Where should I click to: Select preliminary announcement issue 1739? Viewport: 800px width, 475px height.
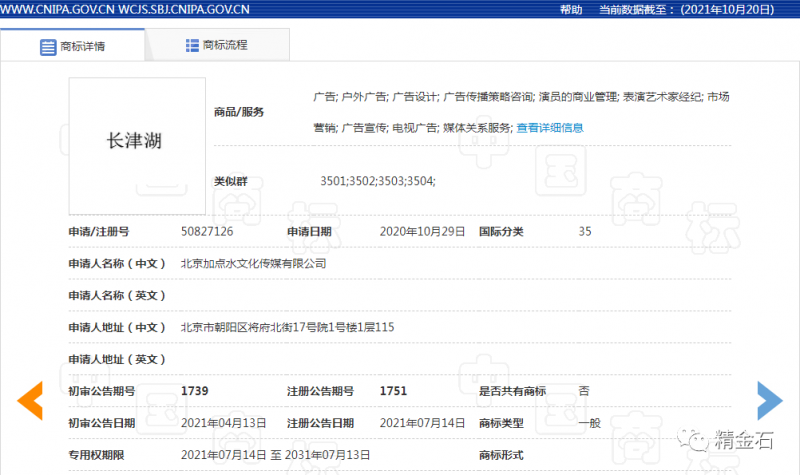coord(194,391)
